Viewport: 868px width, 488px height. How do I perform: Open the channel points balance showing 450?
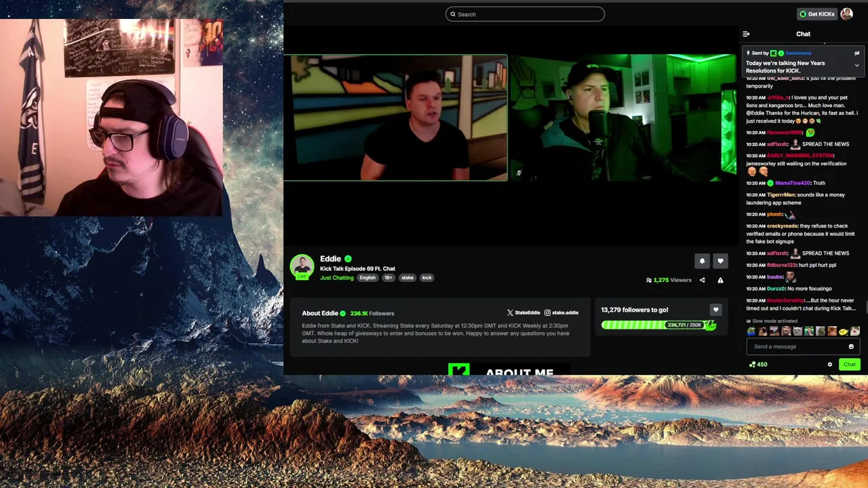coord(758,365)
